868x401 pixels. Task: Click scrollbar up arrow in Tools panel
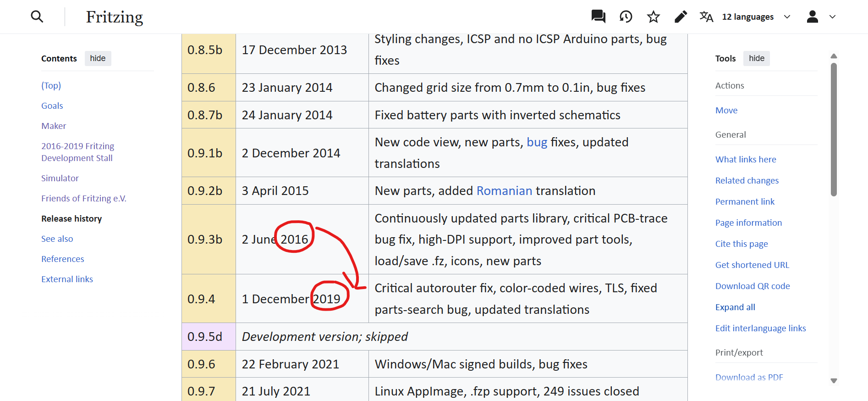834,56
